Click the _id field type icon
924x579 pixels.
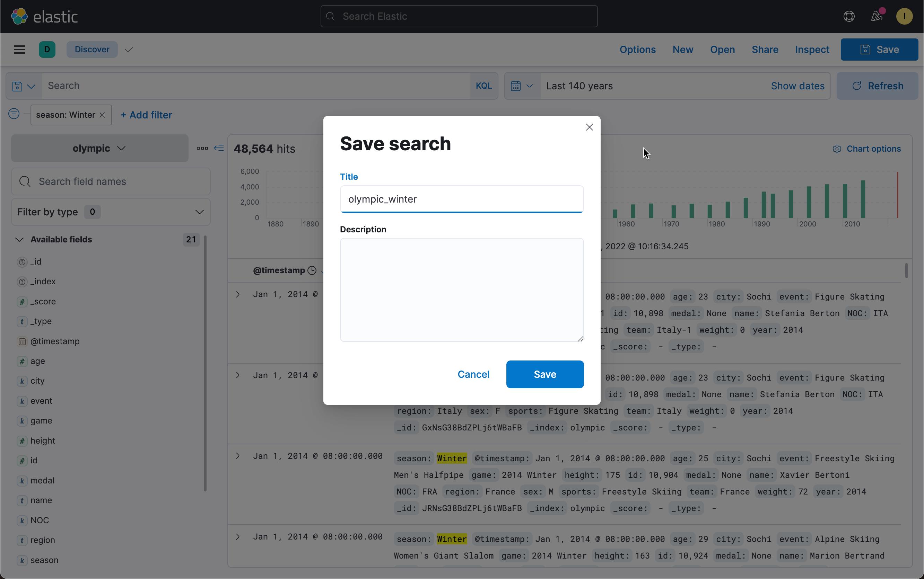tap(22, 262)
